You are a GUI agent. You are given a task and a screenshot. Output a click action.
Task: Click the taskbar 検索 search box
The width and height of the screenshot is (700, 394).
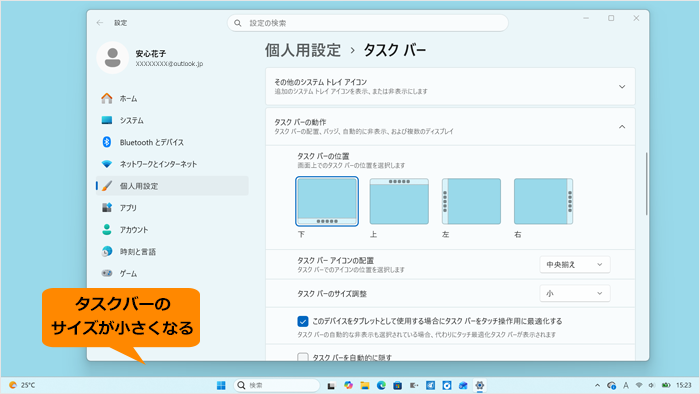277,386
